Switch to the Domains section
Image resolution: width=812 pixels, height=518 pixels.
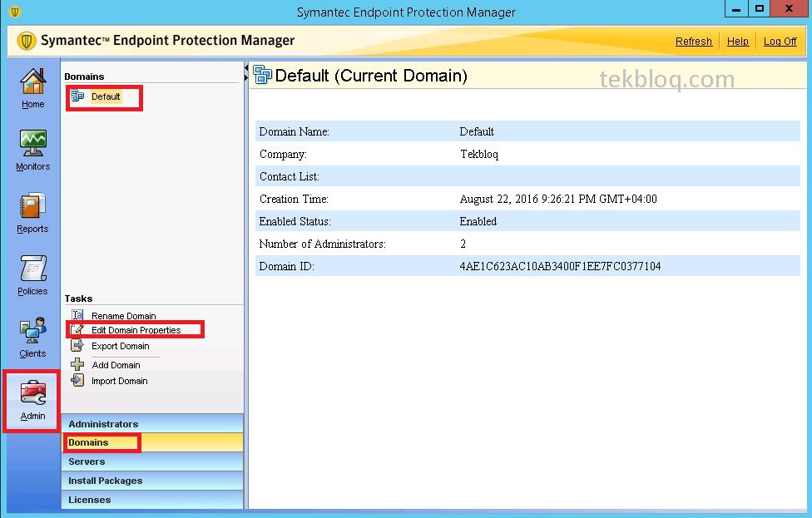(x=152, y=442)
